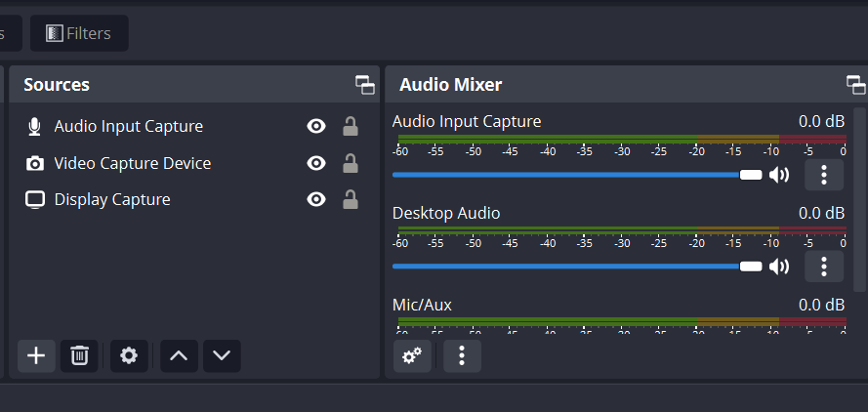The width and height of the screenshot is (868, 412).
Task: Open source properties gear icon
Action: (129, 355)
